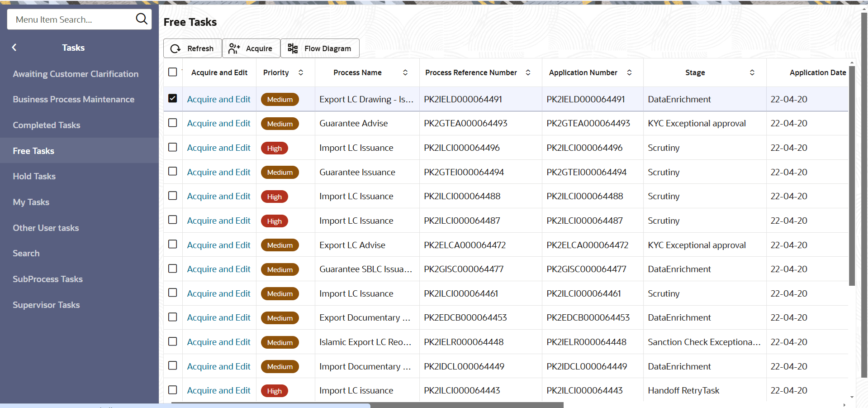Image resolution: width=868 pixels, height=408 pixels.
Task: Click the High badge for PK2ILCI000064496
Action: 275,148
